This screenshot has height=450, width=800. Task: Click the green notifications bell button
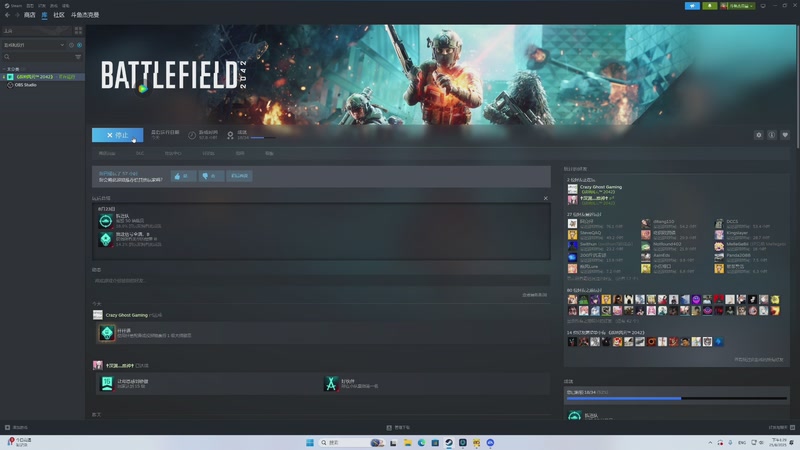pyautogui.click(x=710, y=6)
